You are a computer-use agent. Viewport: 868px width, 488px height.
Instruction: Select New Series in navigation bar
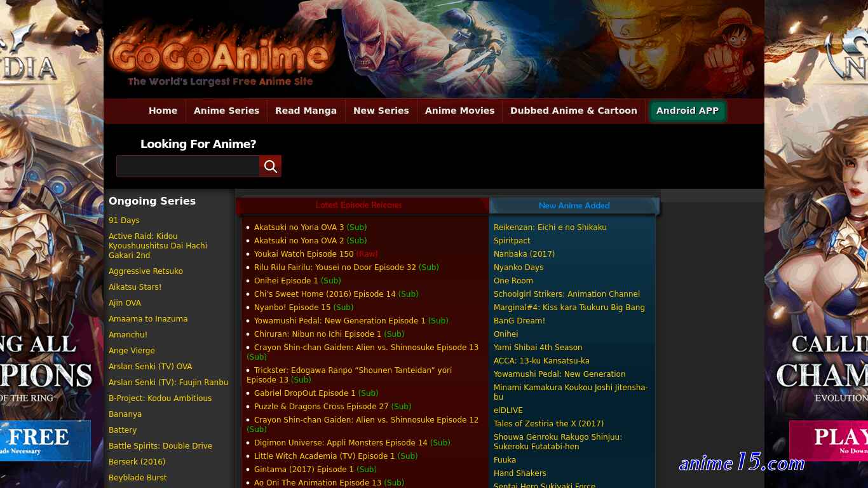tap(381, 111)
